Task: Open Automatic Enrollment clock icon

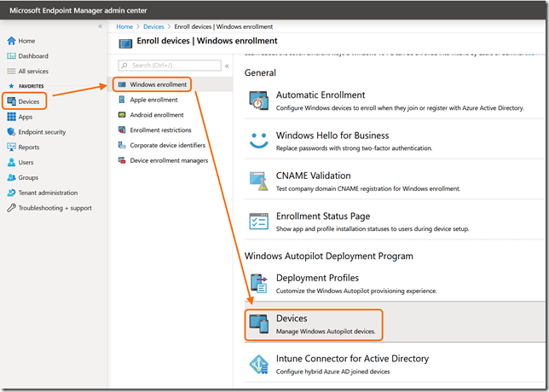Action: [x=258, y=101]
